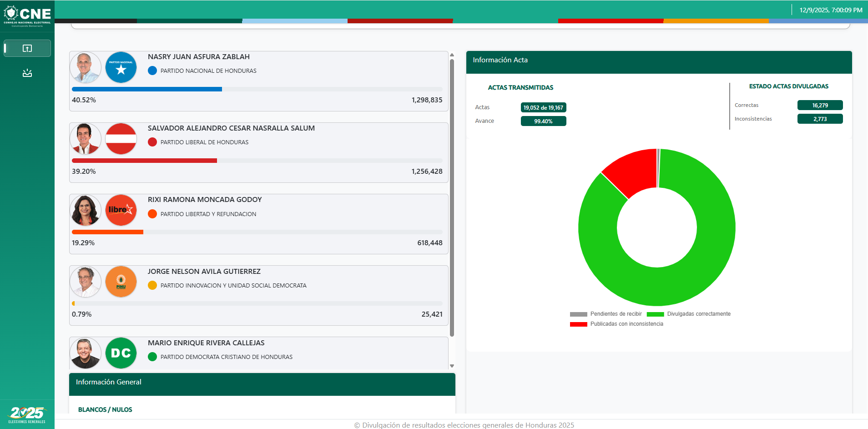Click the CNE logo in the sidebar
This screenshot has width=868, height=429.
pyautogui.click(x=27, y=16)
